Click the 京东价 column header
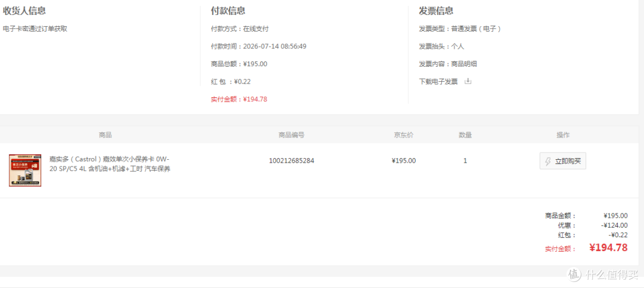 coord(404,135)
